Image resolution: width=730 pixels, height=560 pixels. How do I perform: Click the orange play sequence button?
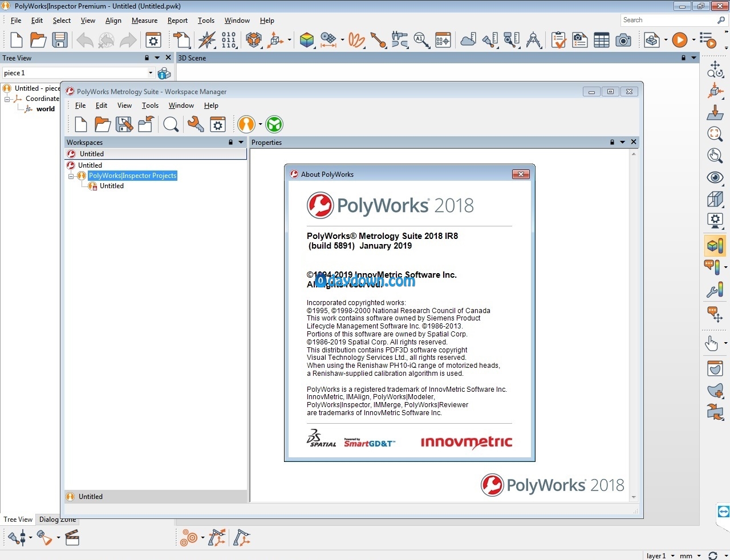coord(679,40)
